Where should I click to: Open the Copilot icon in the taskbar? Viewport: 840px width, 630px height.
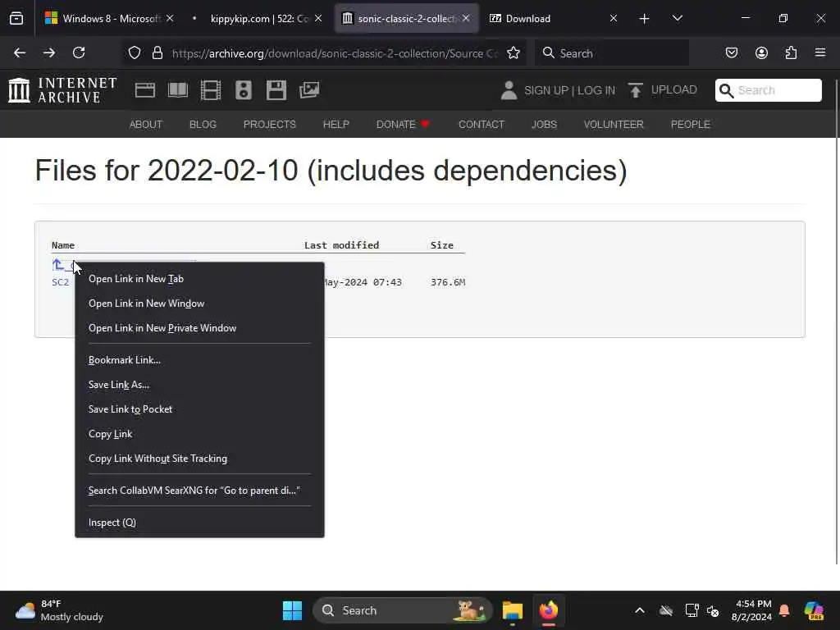click(814, 610)
